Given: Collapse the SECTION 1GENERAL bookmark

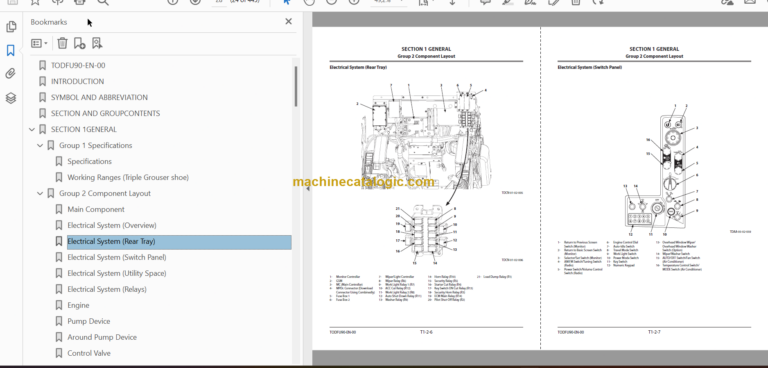Looking at the screenshot, I should (32, 129).
